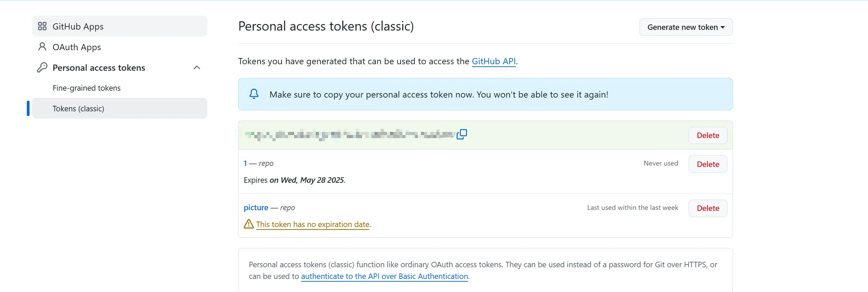Click the copy token icon

click(462, 134)
